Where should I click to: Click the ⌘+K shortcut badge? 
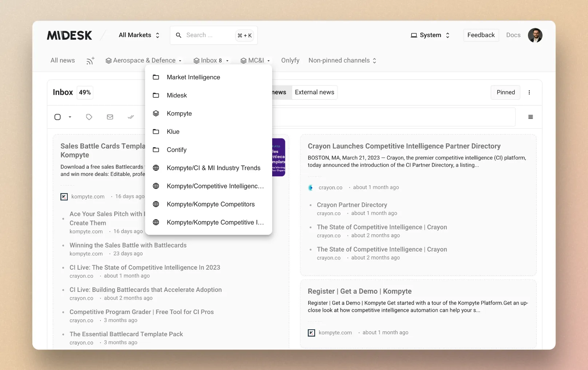[245, 35]
